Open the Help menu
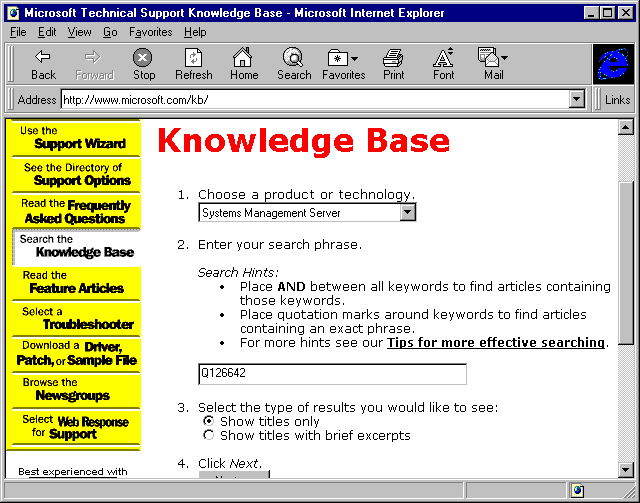Screen dimensions: 640x503 pyautogui.click(x=195, y=32)
